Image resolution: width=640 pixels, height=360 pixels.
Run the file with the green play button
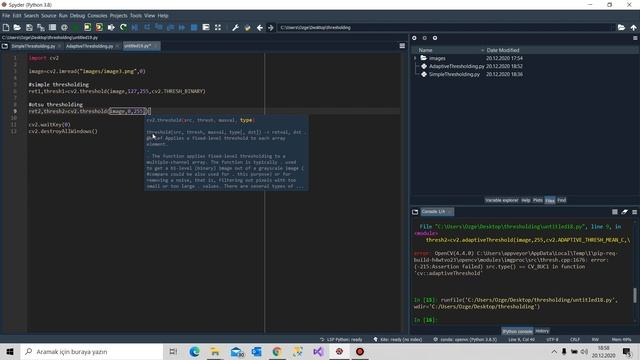(x=76, y=27)
